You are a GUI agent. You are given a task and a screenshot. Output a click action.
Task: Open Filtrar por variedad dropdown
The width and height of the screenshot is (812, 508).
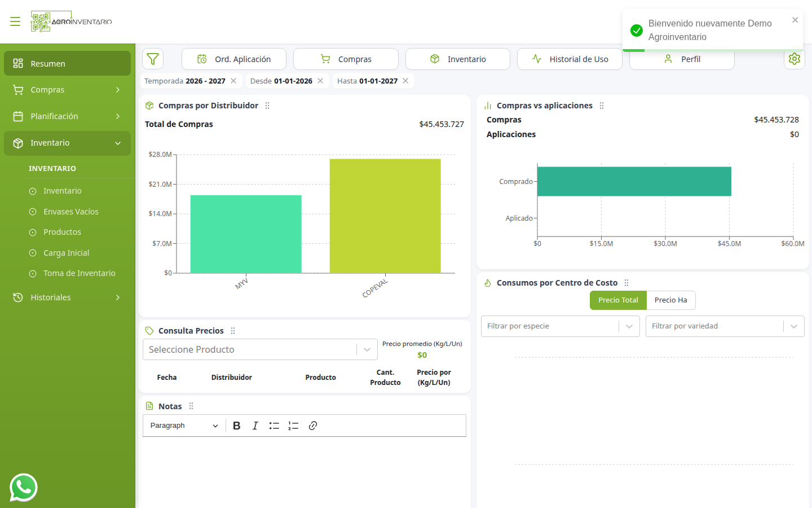coord(725,326)
